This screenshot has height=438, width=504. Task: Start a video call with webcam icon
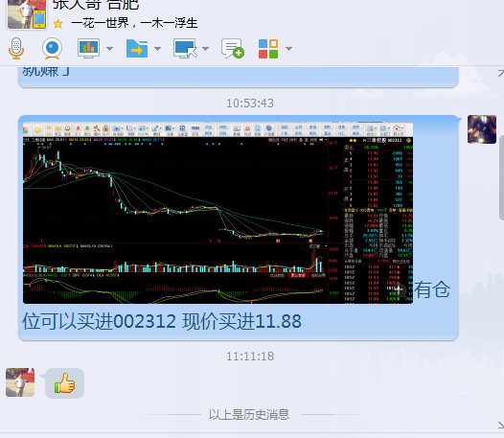click(52, 49)
